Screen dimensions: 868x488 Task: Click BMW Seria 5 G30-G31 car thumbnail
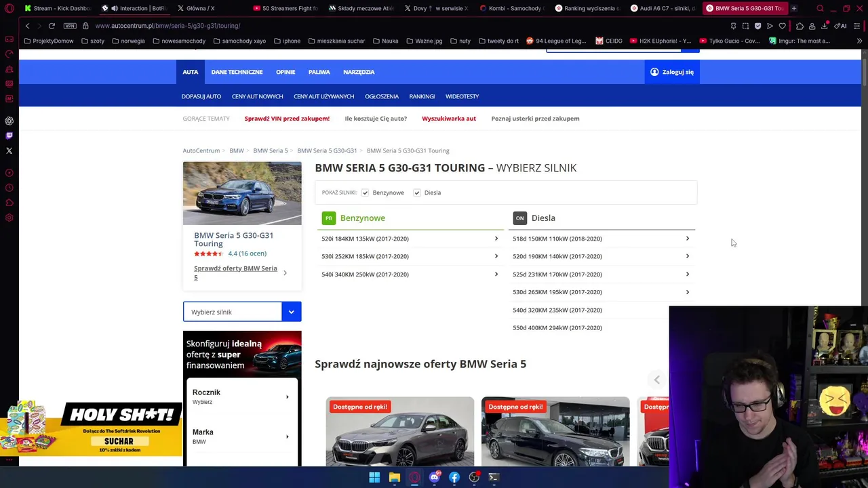click(242, 193)
